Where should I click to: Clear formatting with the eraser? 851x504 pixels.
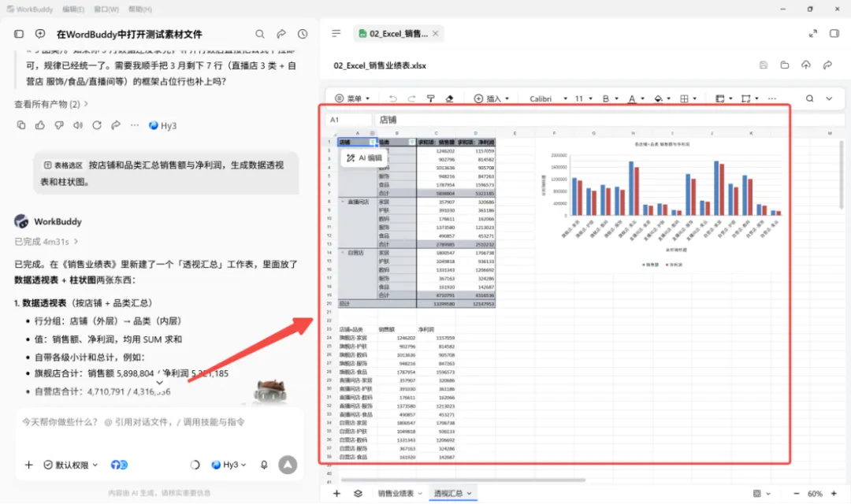click(449, 98)
